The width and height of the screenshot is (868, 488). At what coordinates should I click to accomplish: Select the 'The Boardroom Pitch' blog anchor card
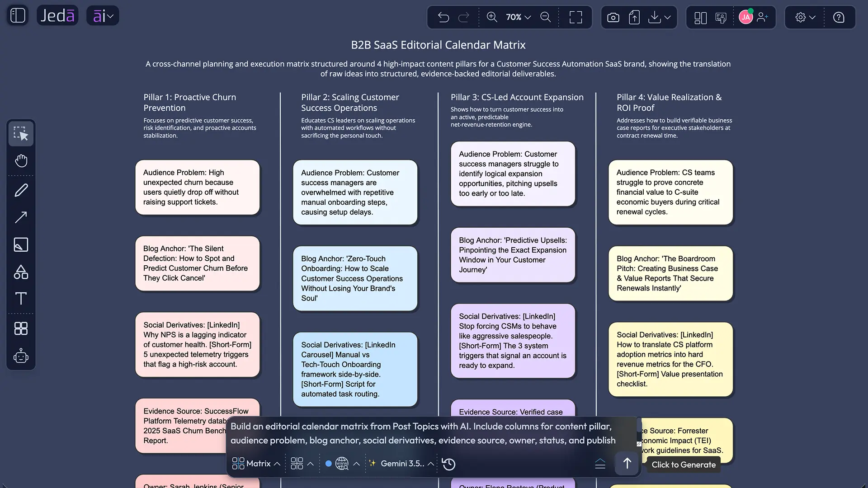pos(670,273)
